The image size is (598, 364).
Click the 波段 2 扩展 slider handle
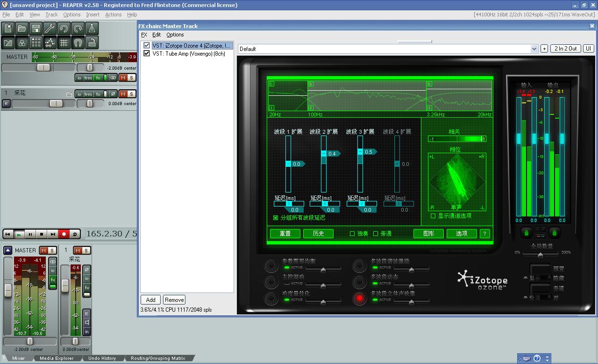(324, 154)
